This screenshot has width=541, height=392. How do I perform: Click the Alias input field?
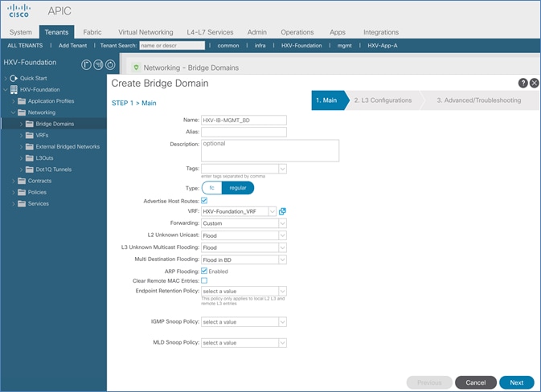click(244, 132)
